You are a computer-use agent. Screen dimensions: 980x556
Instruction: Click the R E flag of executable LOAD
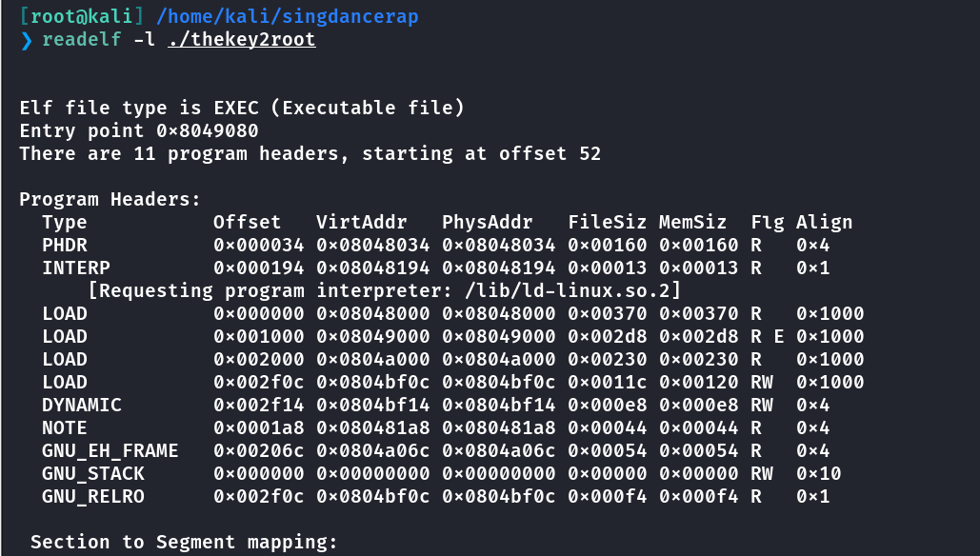tap(767, 336)
